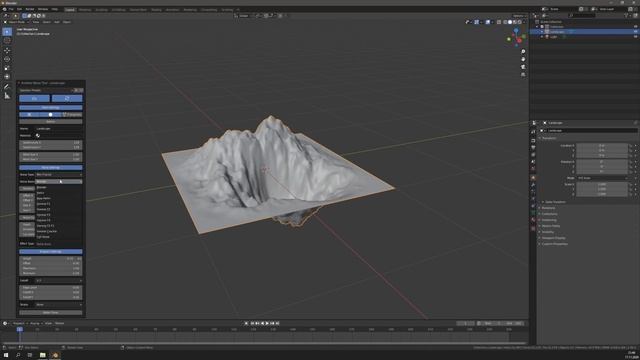Select the Annotate pencil tool
The height and width of the screenshot is (360, 640).
point(7,87)
